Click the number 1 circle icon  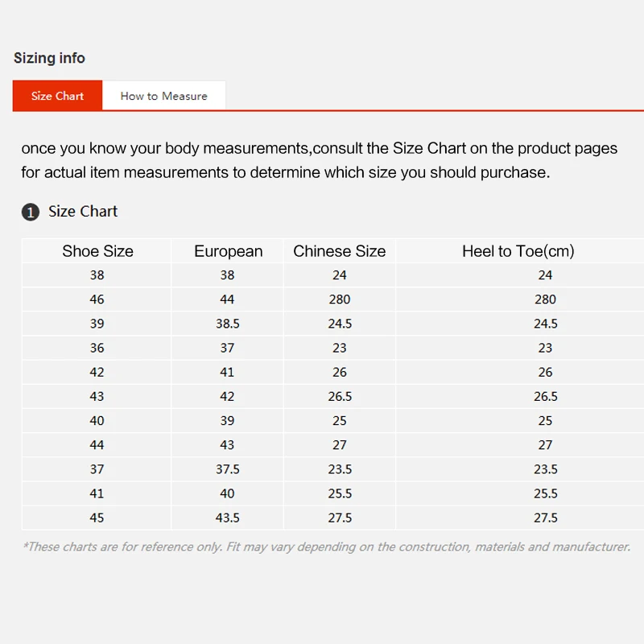[30, 213]
